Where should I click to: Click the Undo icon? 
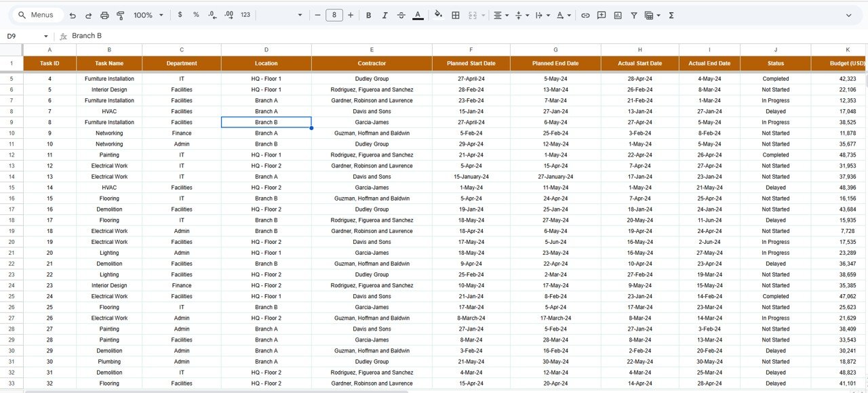(73, 15)
